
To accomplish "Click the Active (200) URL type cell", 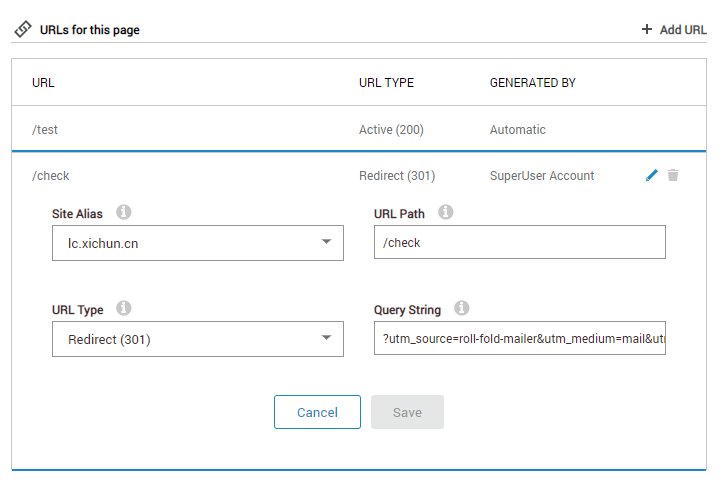I will point(391,130).
